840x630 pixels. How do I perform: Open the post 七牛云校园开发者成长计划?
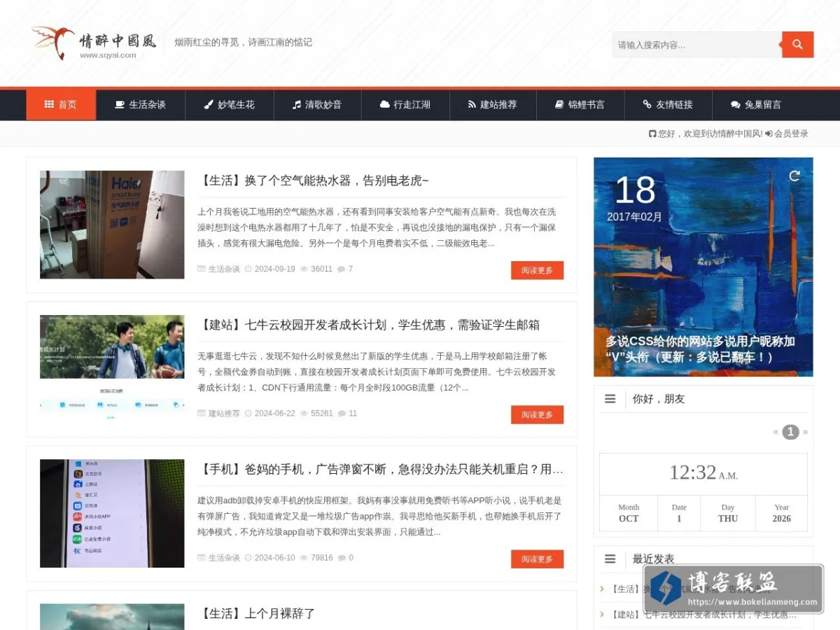(369, 325)
